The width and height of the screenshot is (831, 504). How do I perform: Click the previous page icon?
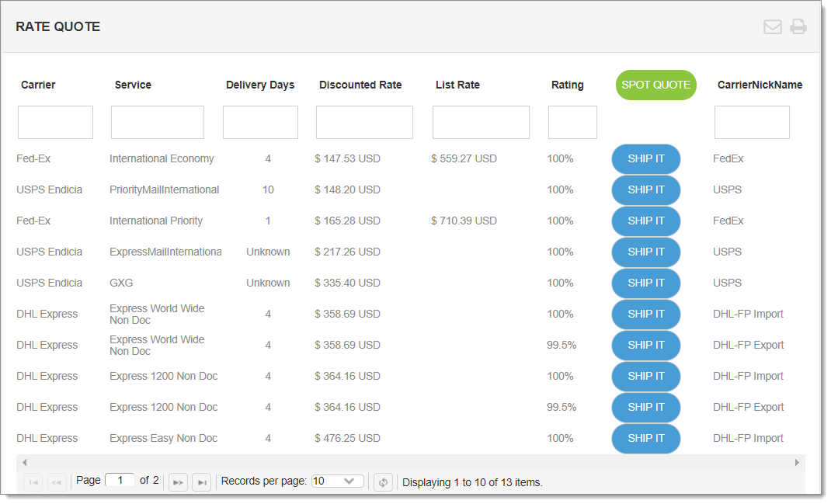(56, 481)
